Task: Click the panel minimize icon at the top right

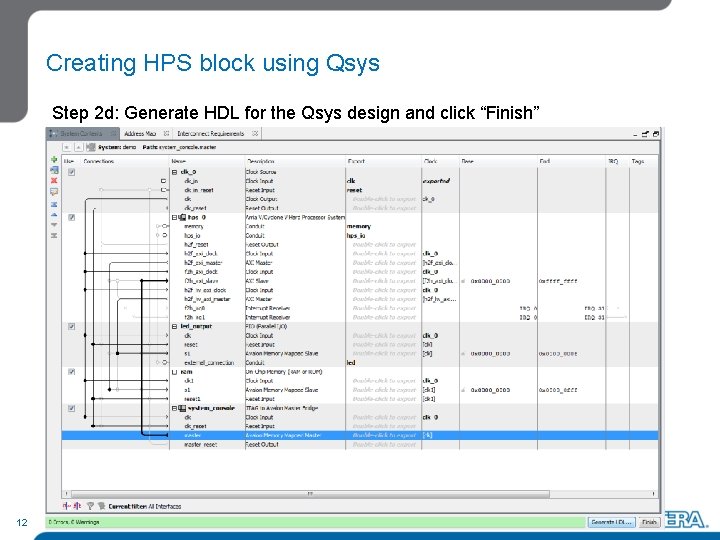Action: click(635, 135)
